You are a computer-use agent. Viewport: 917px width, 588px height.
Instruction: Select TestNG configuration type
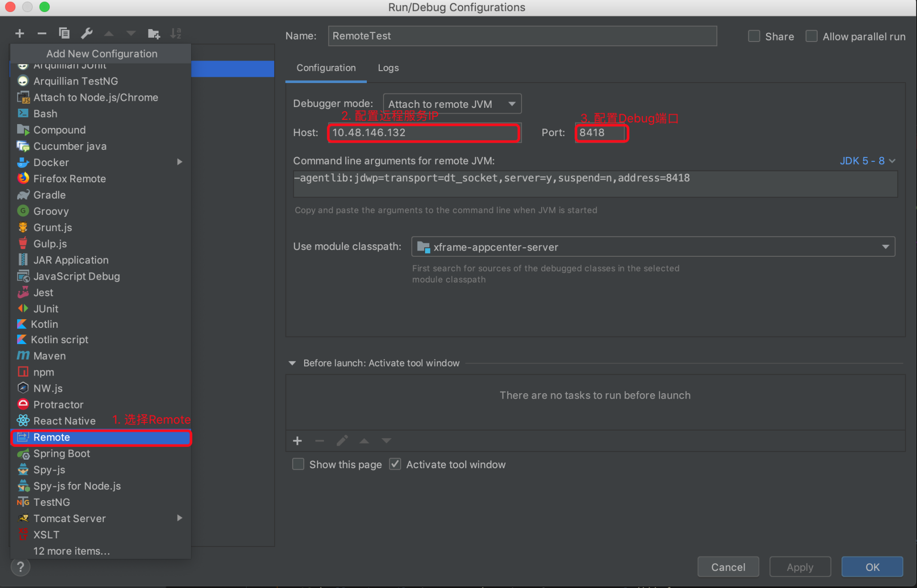point(51,502)
